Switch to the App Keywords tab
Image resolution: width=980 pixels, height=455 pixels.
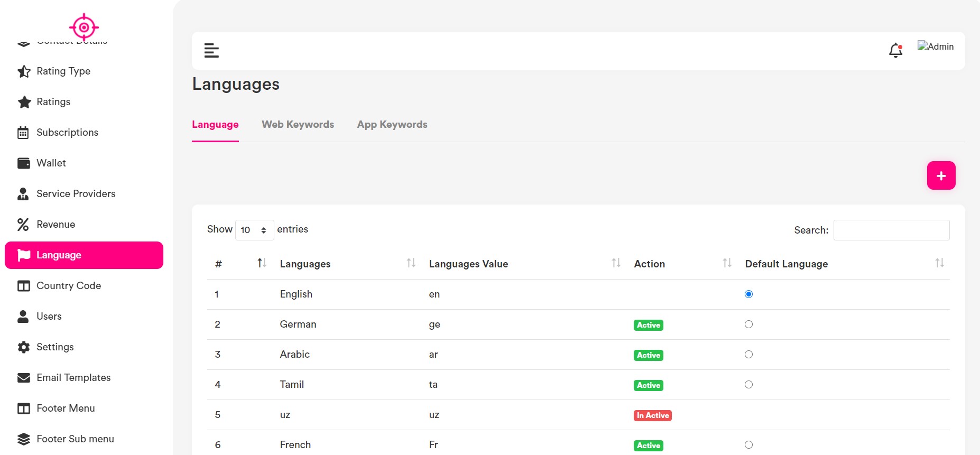point(392,125)
